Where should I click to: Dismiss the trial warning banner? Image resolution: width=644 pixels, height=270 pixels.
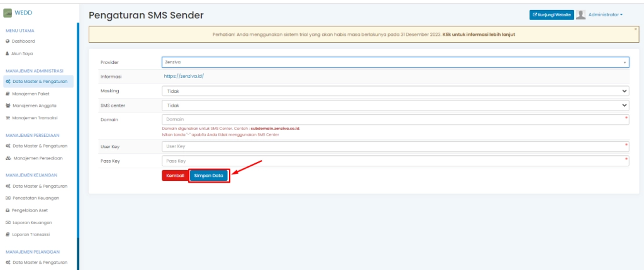(x=635, y=29)
